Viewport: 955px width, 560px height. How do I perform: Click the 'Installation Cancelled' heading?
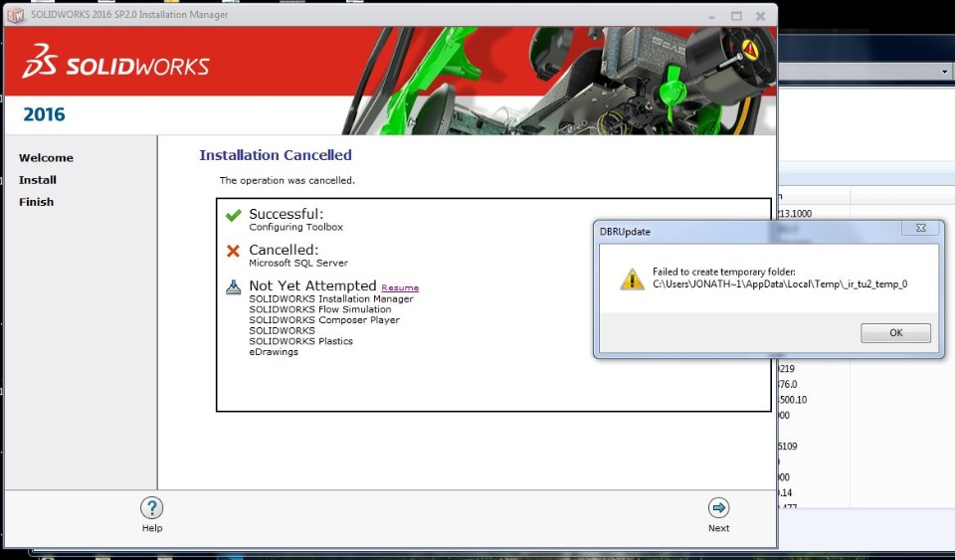click(x=276, y=155)
